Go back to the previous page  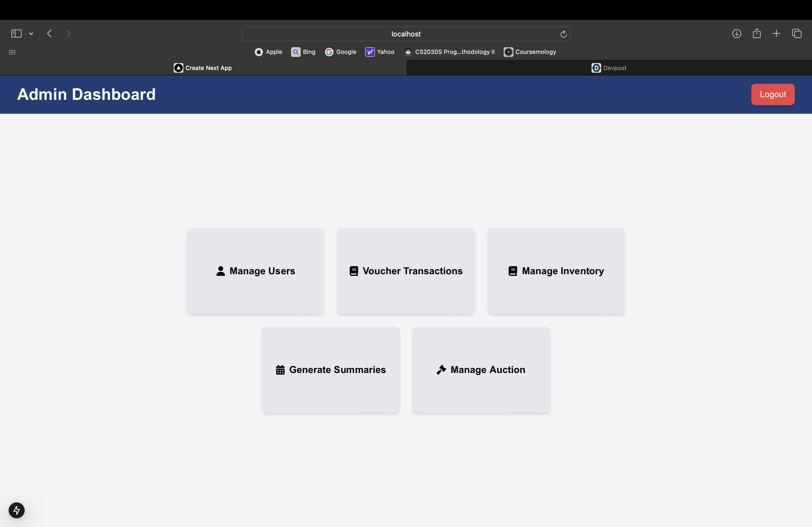[x=49, y=33]
